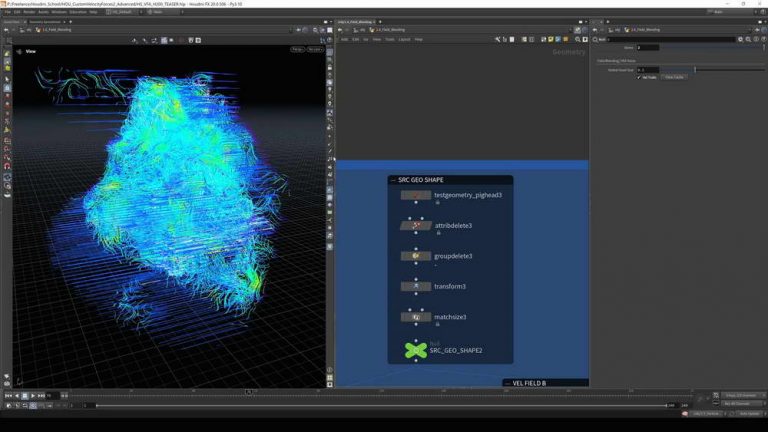Select the transform3 node icon

415,286
